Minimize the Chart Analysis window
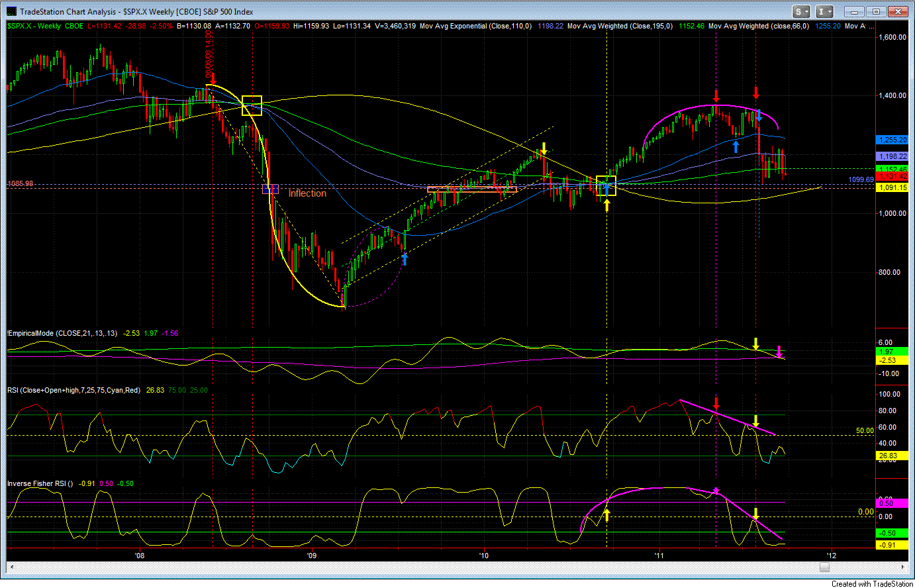 [855, 12]
